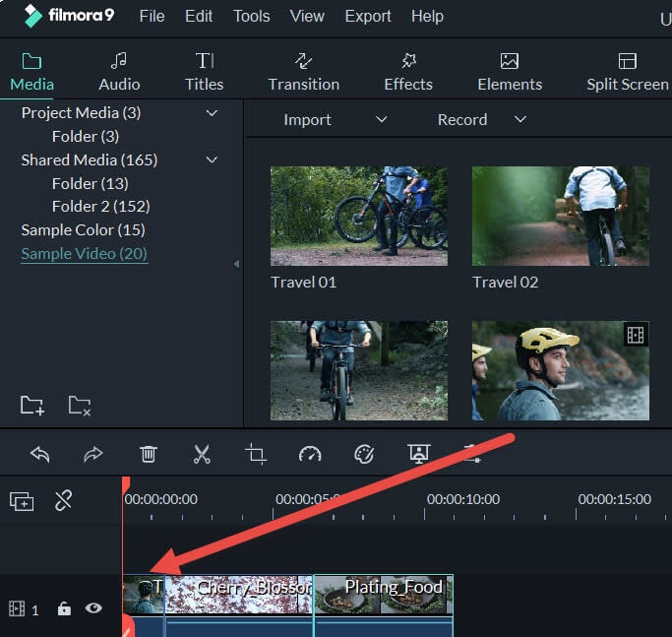Open the Import dropdown arrow

point(382,120)
